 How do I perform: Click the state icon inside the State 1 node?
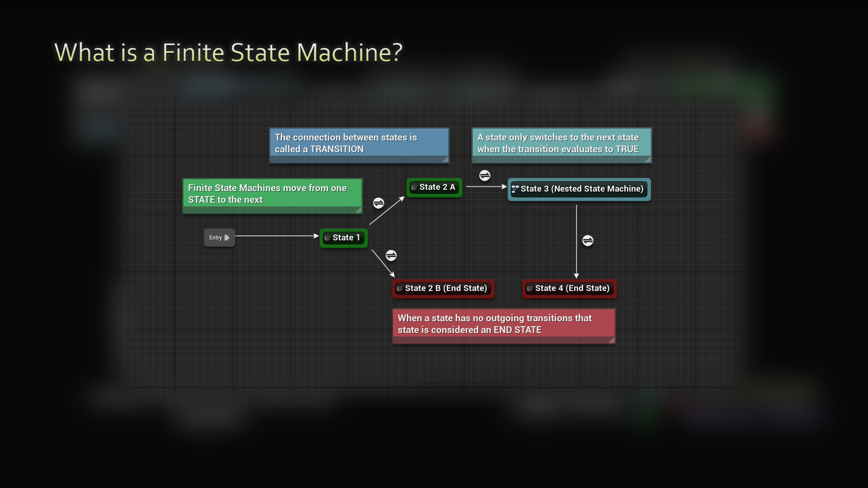327,238
